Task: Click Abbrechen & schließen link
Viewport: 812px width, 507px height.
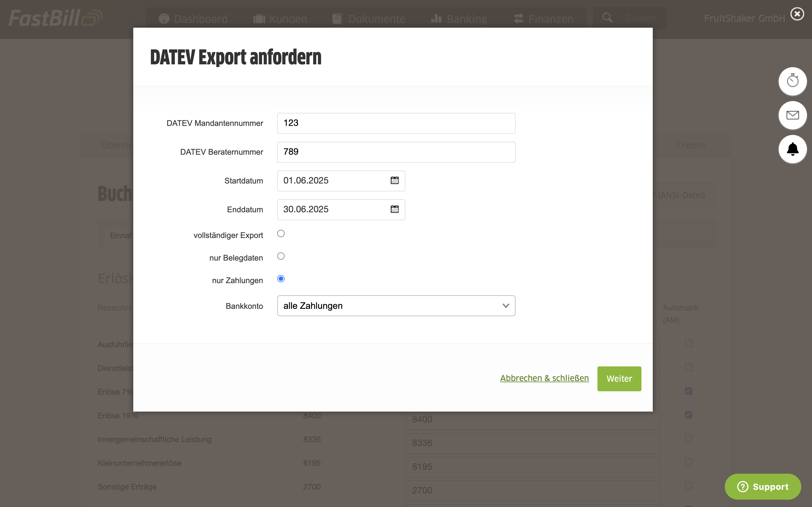Action: (x=544, y=378)
